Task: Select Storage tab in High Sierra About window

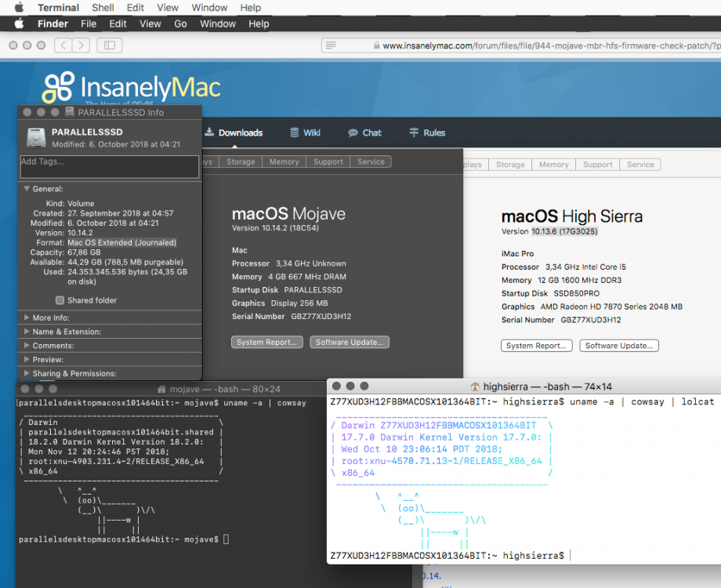Action: (510, 165)
